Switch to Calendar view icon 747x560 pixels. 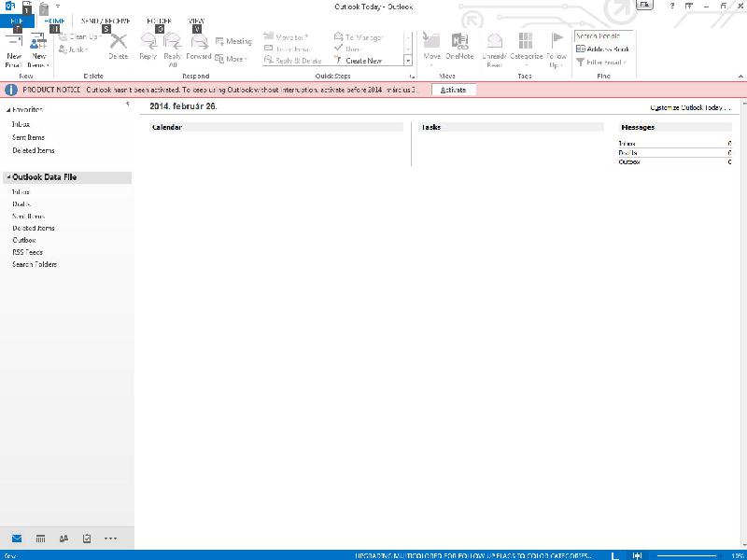[40, 539]
